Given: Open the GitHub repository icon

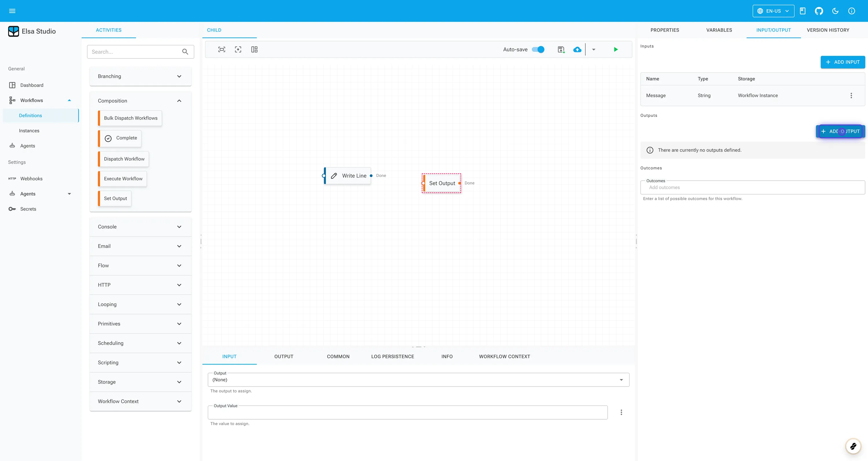Looking at the screenshot, I should pyautogui.click(x=819, y=11).
